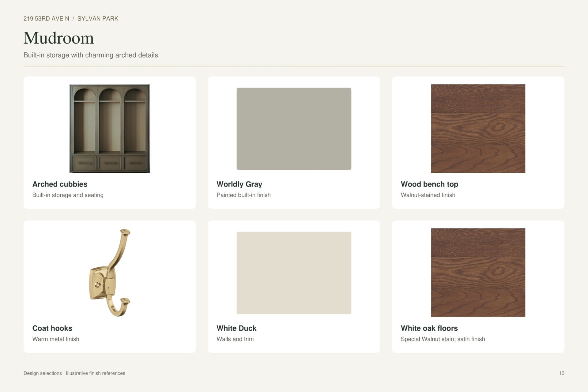Click the White Duck heading
Screen dimensions: 588x392
pos(236,328)
